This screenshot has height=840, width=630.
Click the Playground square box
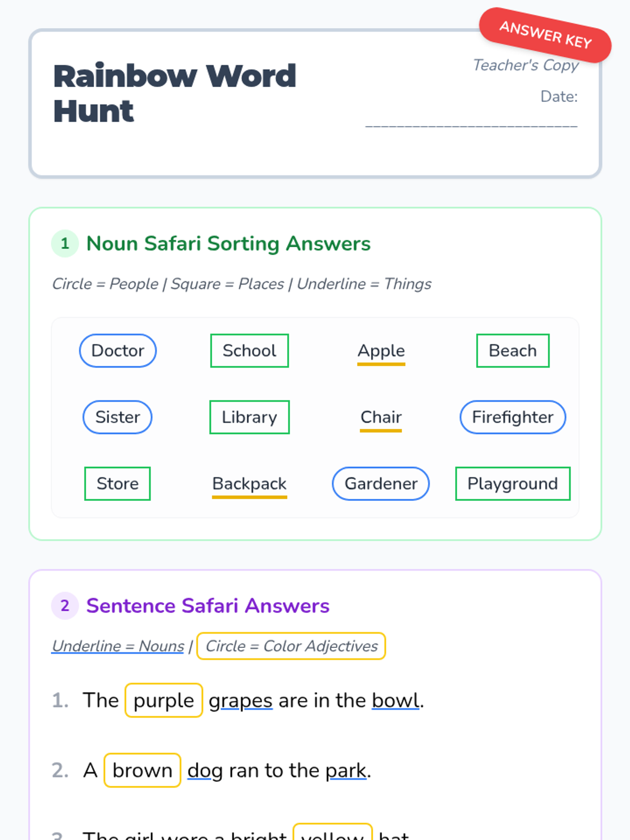click(x=513, y=484)
